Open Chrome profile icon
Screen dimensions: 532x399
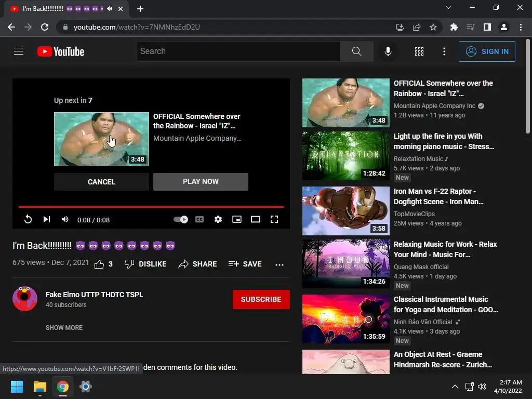(504, 27)
